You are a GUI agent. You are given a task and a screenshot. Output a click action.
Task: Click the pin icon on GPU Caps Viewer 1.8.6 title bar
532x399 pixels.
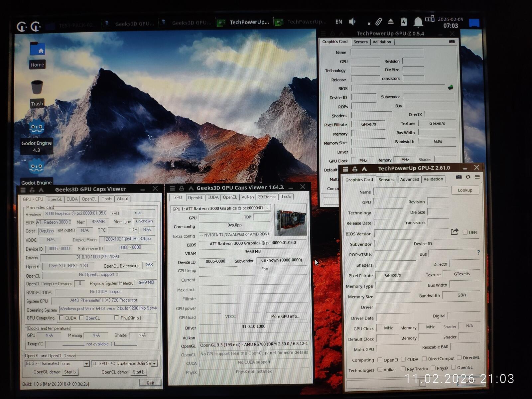pyautogui.click(x=32, y=190)
